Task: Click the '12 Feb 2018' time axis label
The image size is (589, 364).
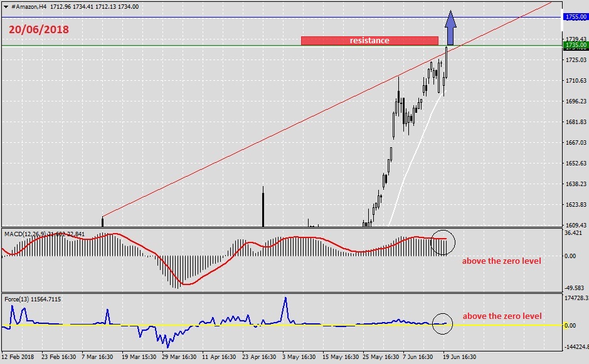Action: (18, 355)
